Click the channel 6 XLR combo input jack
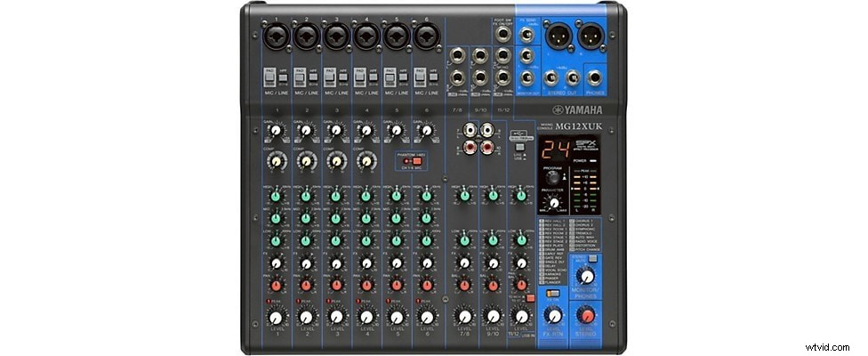 coord(426,37)
